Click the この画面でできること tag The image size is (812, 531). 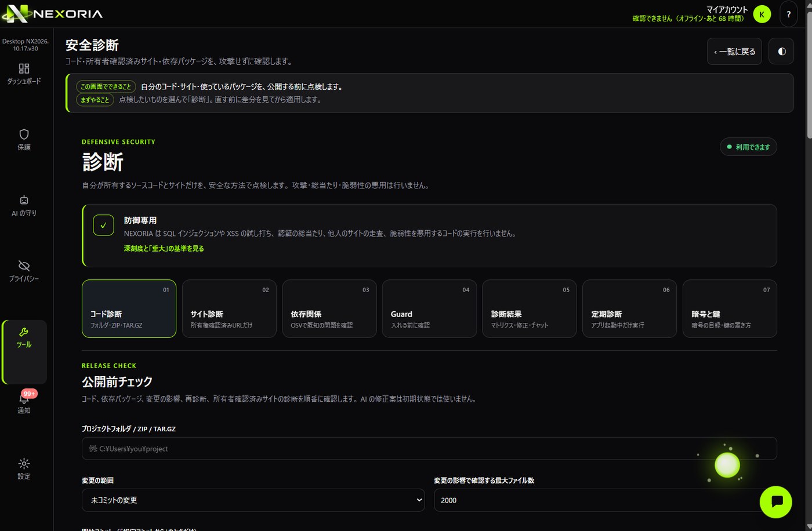click(106, 86)
